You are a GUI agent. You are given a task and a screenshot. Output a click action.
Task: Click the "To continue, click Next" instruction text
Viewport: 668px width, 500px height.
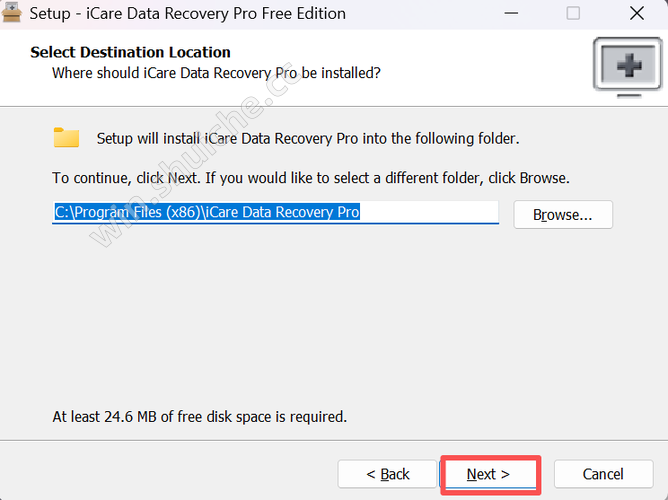[x=310, y=178]
